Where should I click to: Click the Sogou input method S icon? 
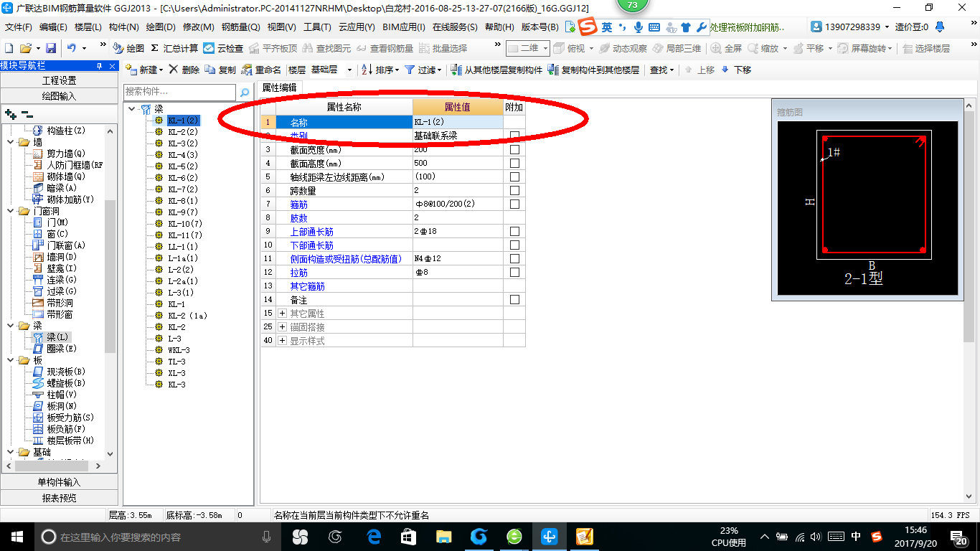pyautogui.click(x=588, y=27)
